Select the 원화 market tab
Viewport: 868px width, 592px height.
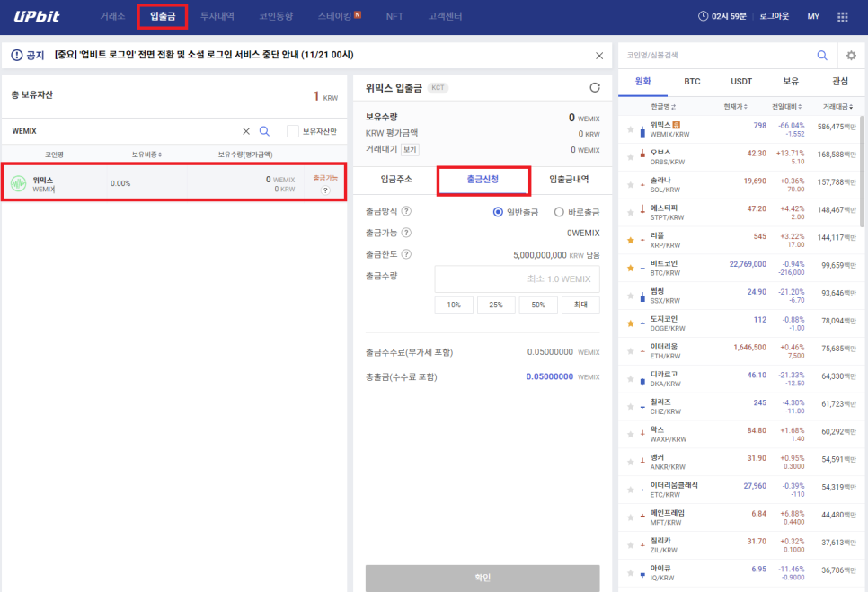[x=642, y=82]
